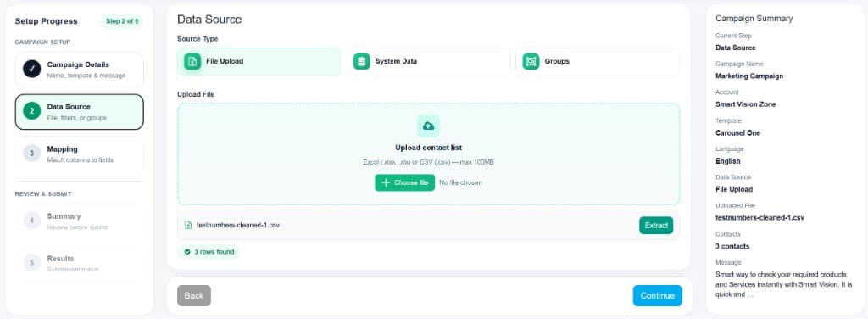Open the Data Source step
Screen dimensions: 868x319
pos(79,112)
